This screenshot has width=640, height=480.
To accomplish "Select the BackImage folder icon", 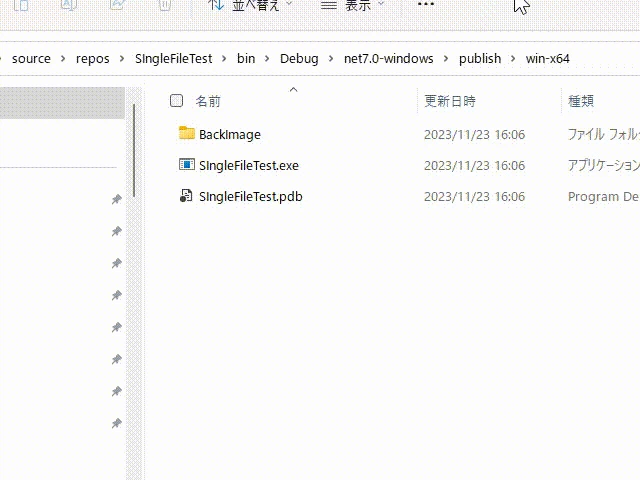I will (x=187, y=133).
